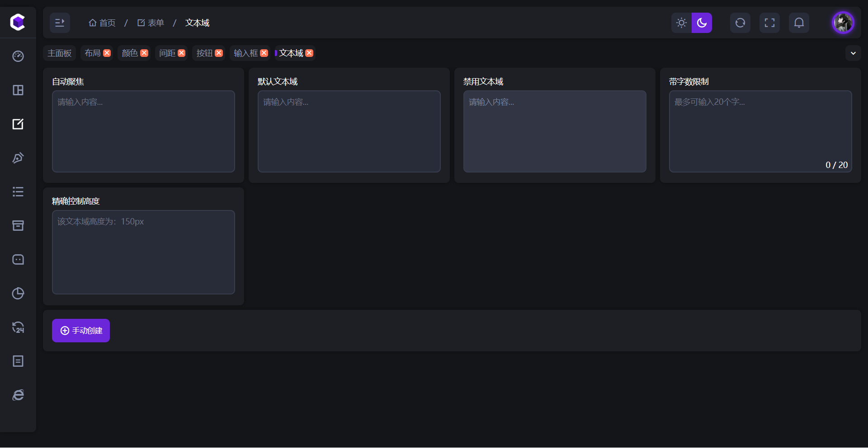The width and height of the screenshot is (868, 448).
Task: Click the 带字数限制 textarea
Action: [760, 131]
